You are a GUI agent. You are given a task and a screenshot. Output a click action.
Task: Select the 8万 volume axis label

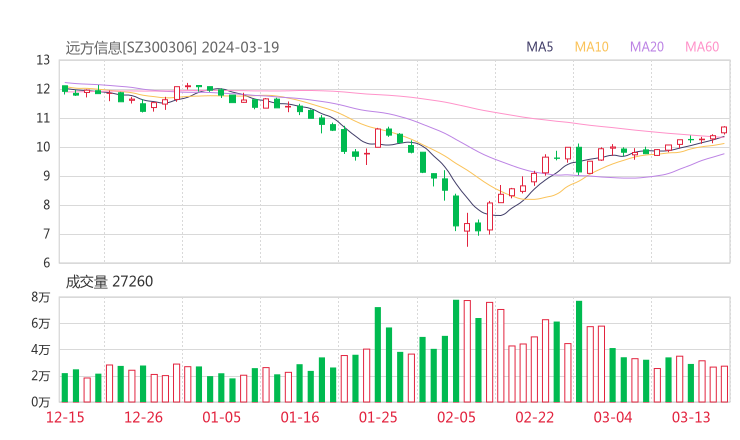pyautogui.click(x=40, y=298)
